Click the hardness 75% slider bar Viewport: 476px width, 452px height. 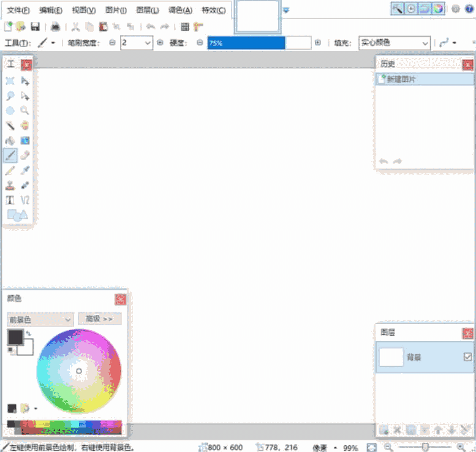[x=259, y=43]
